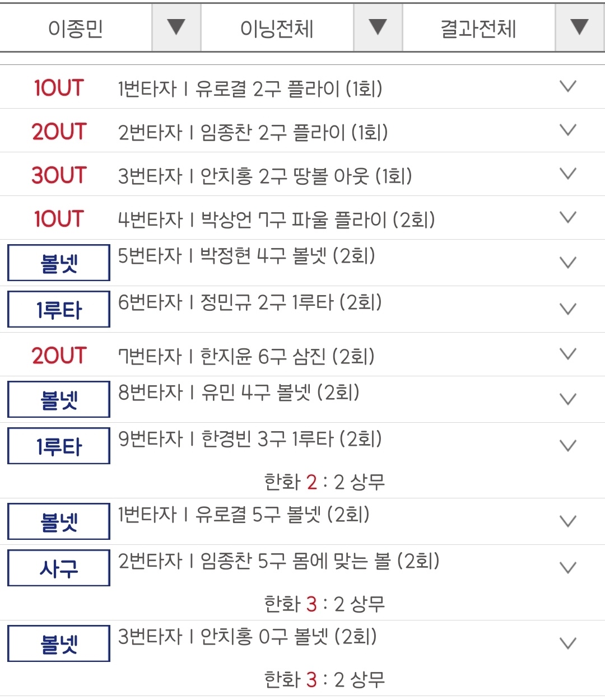Click 9번타자 한경빈 3구 1루타 text
The height and width of the screenshot is (700, 605).
pyautogui.click(x=250, y=439)
